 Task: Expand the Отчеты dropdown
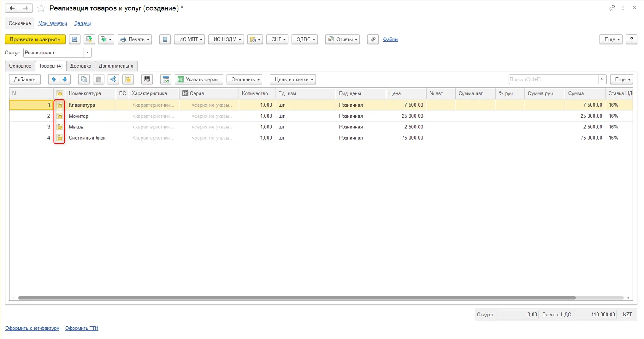click(343, 39)
